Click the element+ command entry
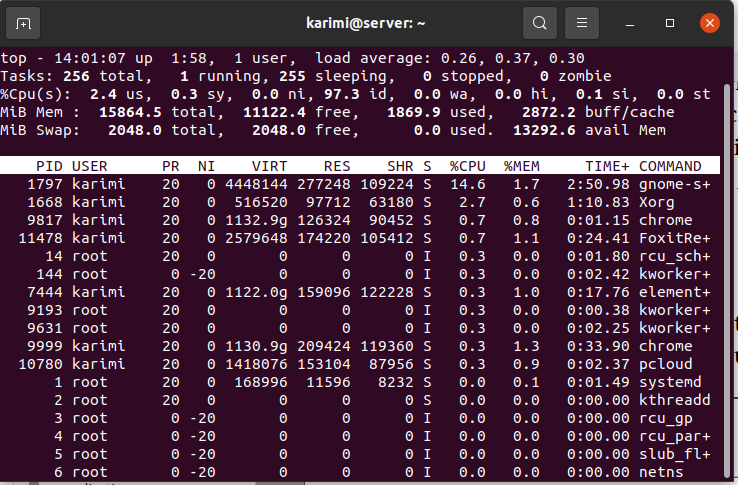 (674, 292)
